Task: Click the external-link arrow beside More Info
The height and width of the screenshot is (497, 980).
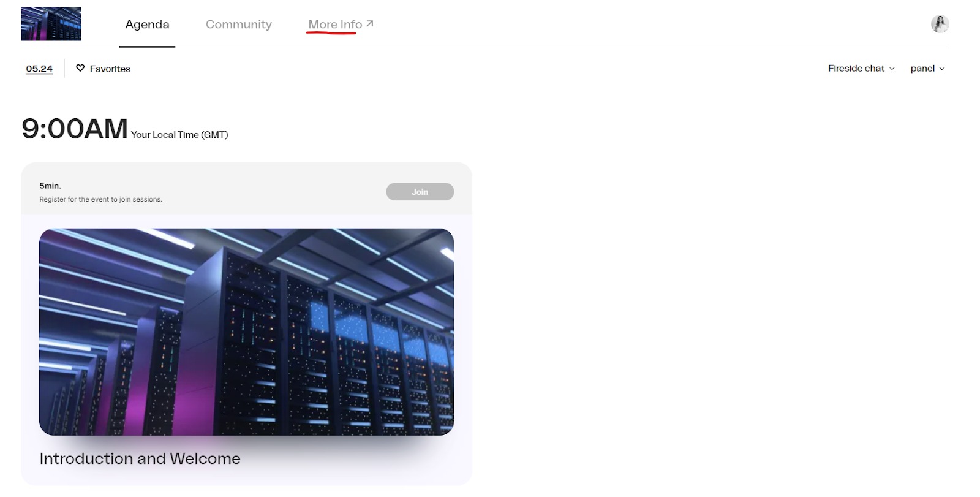Action: pyautogui.click(x=369, y=24)
